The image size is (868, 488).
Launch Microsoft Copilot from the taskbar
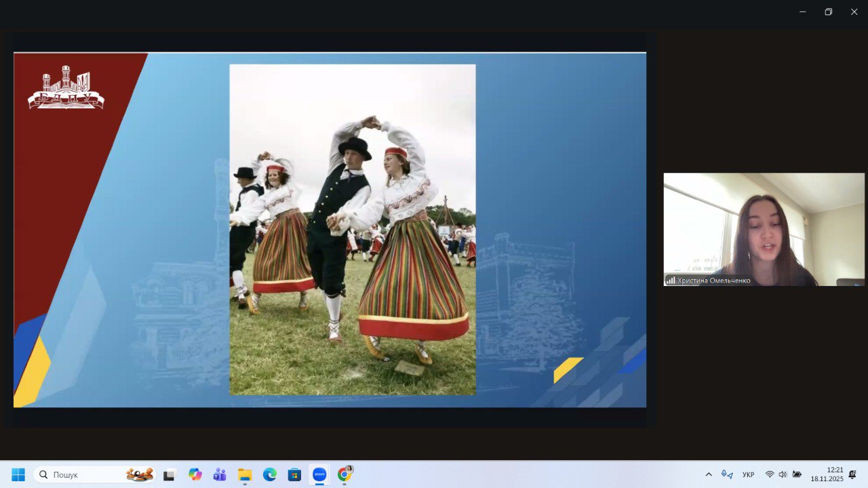(195, 474)
